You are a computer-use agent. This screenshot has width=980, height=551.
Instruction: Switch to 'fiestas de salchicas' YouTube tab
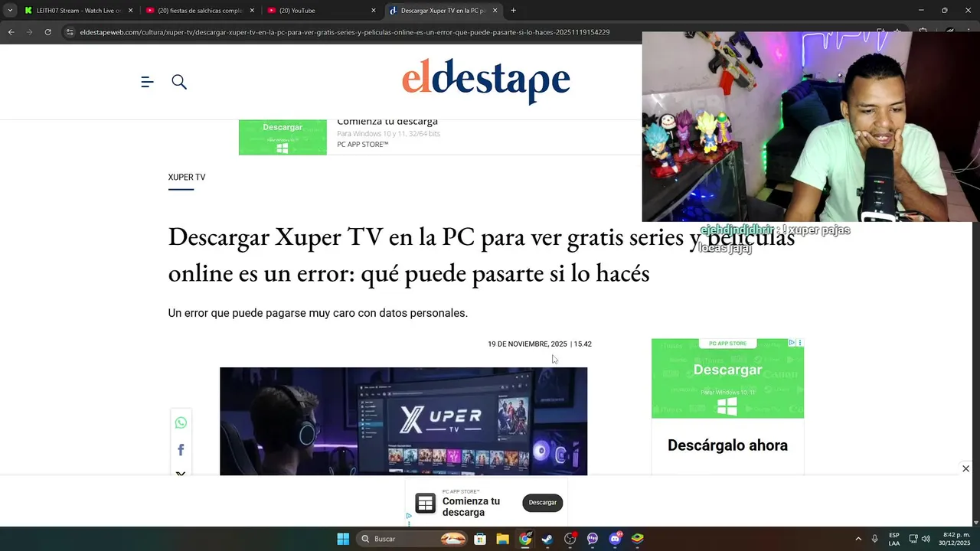pyautogui.click(x=199, y=11)
